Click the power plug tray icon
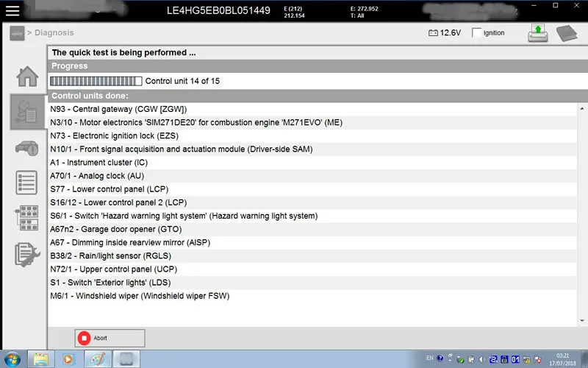The image size is (588, 368). [471, 360]
